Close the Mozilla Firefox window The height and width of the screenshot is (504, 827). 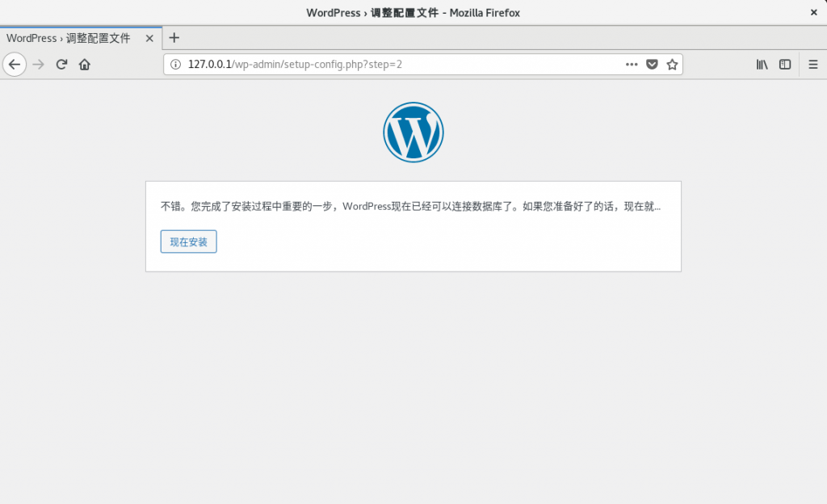813,12
